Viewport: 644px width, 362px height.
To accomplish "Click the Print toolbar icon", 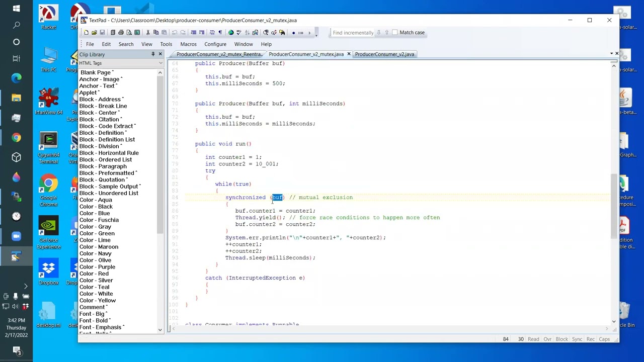I will pyautogui.click(x=121, y=33).
